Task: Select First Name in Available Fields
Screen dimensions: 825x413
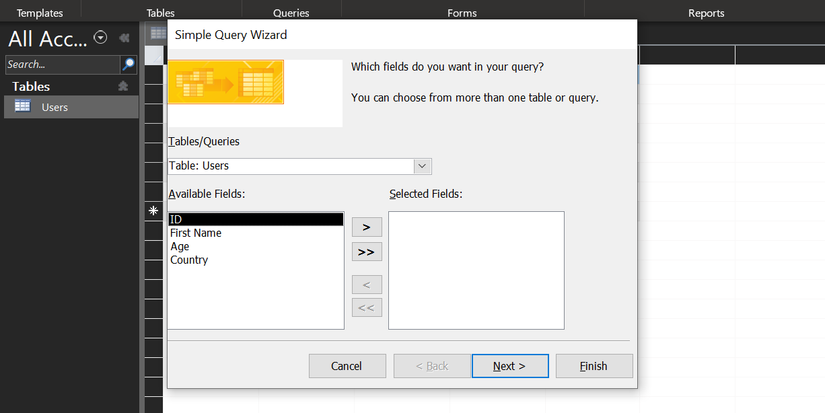Action: click(x=256, y=233)
